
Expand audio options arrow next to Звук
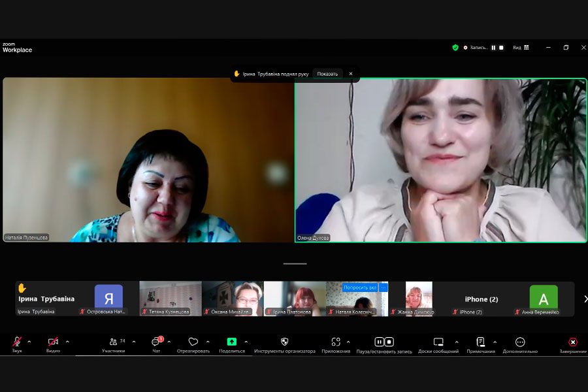click(29, 342)
